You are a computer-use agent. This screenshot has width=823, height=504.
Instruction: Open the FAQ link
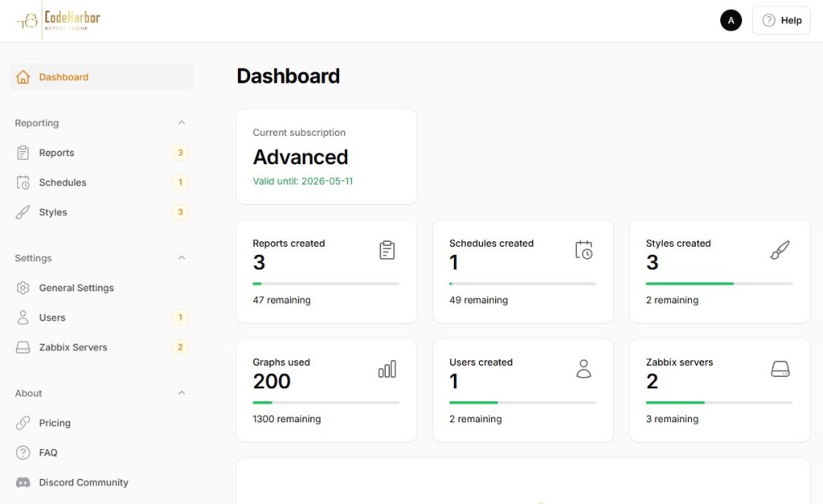(x=102, y=453)
